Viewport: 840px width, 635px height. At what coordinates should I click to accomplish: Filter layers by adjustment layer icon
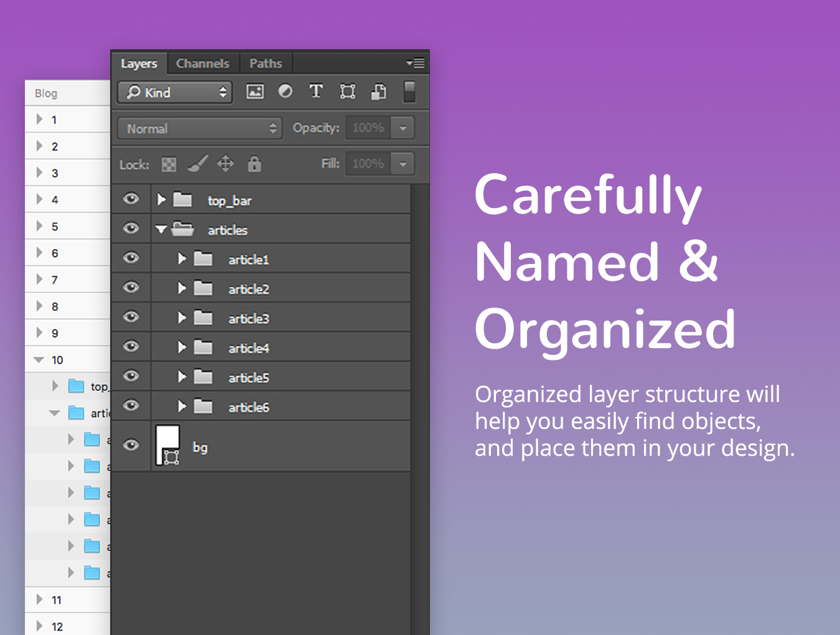click(x=285, y=92)
